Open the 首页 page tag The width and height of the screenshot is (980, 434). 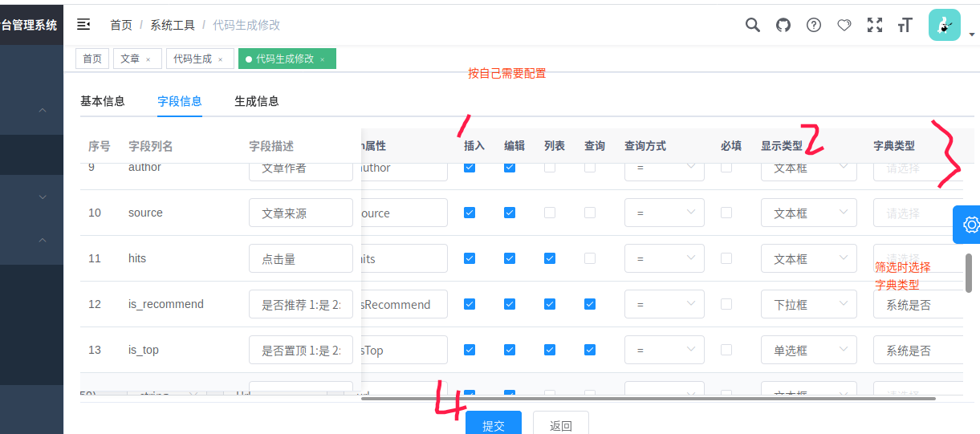[x=92, y=59]
